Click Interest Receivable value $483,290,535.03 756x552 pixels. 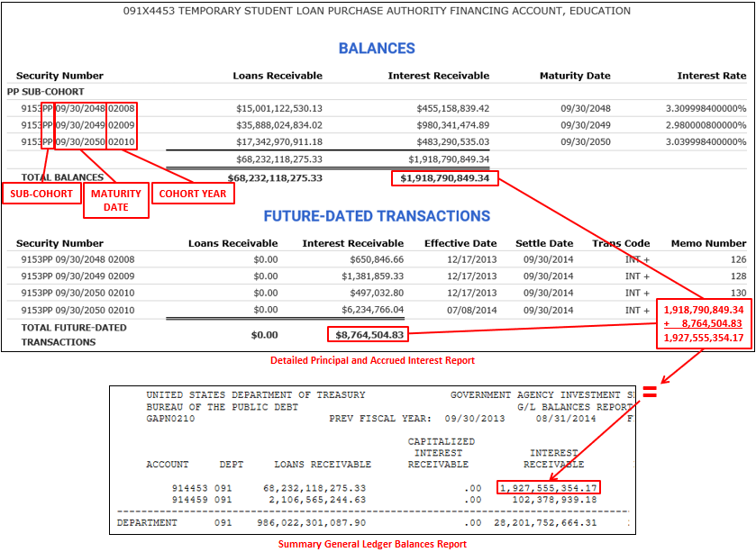[x=452, y=142]
